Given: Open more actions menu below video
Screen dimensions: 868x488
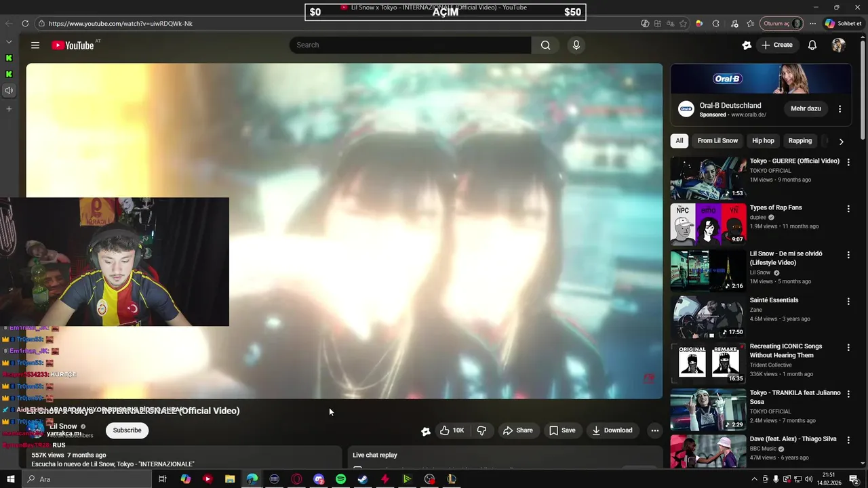Looking at the screenshot, I should pos(654,430).
